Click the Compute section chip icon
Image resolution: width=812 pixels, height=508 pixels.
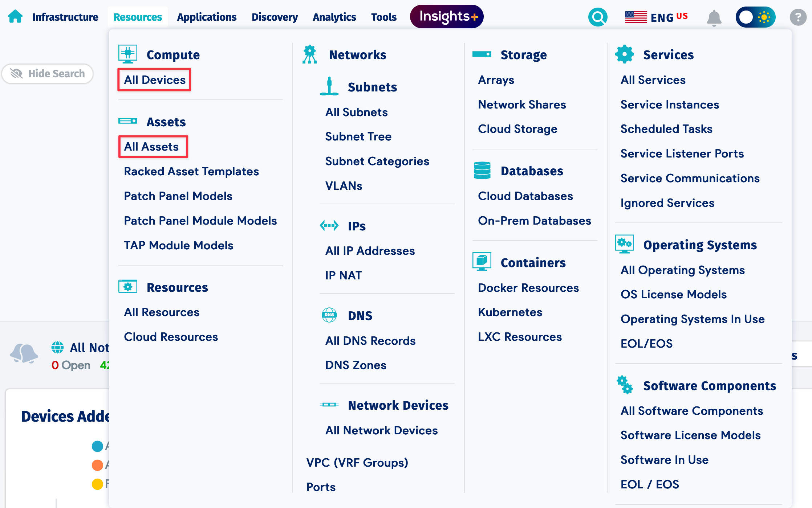[128, 54]
